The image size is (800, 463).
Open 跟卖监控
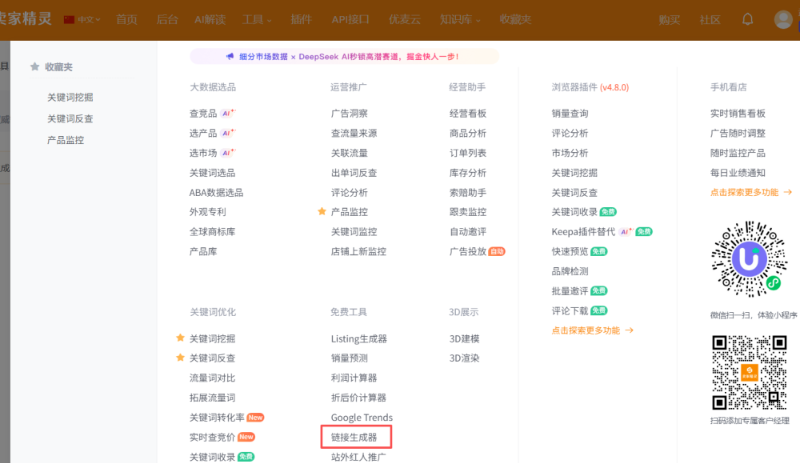pos(468,212)
